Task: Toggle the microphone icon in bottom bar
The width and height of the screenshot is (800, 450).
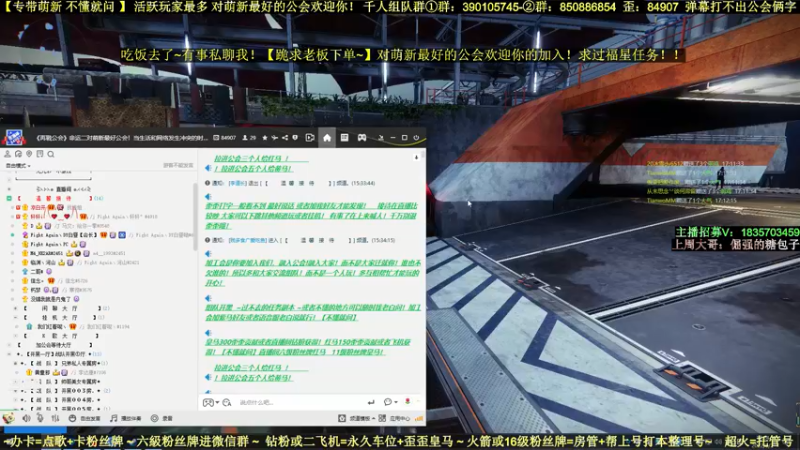Action: [40, 418]
